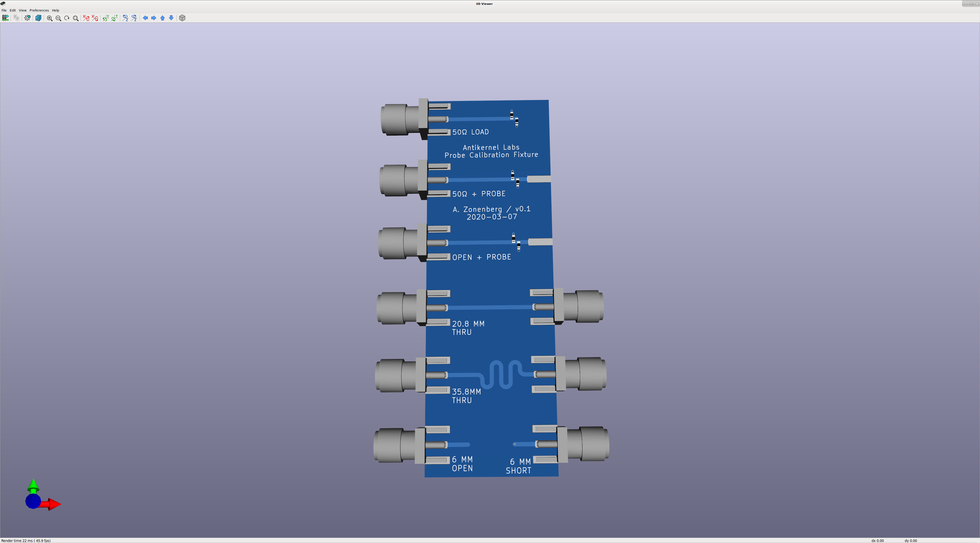Rotate X counterclockwise with second red icon

pyautogui.click(x=95, y=18)
